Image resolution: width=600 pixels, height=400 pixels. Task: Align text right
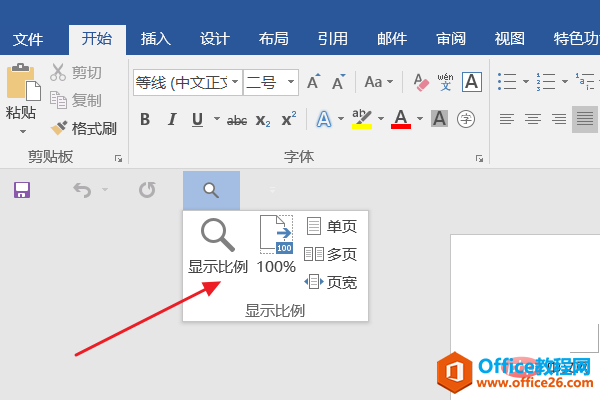(x=559, y=119)
